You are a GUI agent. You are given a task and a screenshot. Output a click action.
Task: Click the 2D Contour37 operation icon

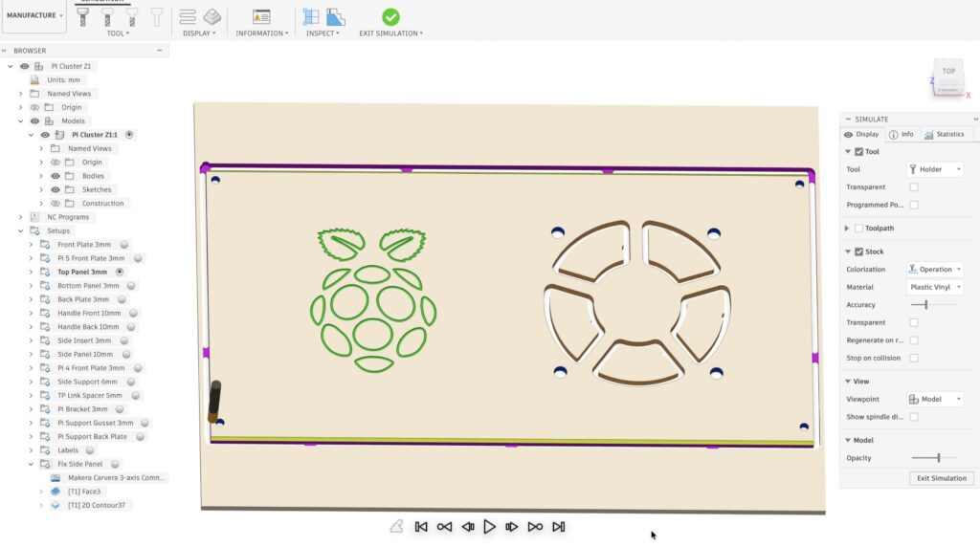56,505
